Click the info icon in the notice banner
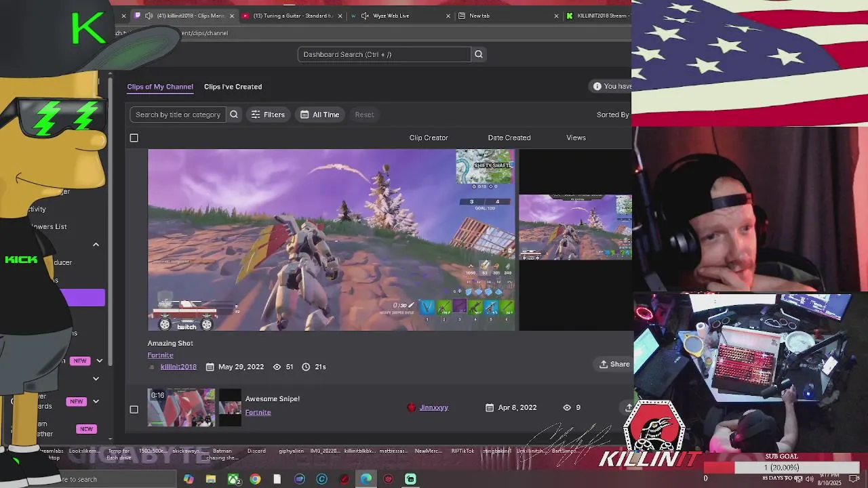 click(597, 86)
